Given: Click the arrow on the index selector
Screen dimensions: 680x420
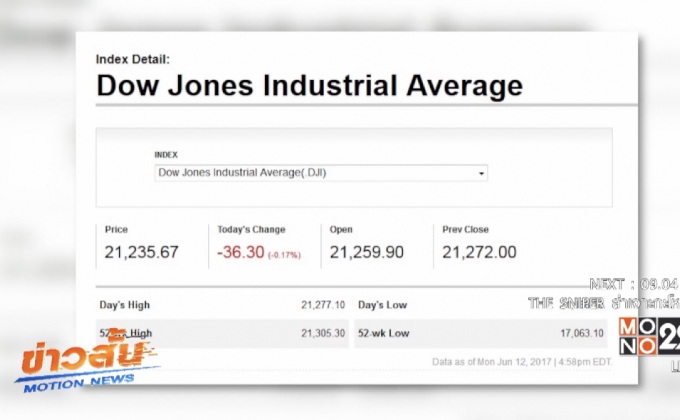Looking at the screenshot, I should click(483, 174).
